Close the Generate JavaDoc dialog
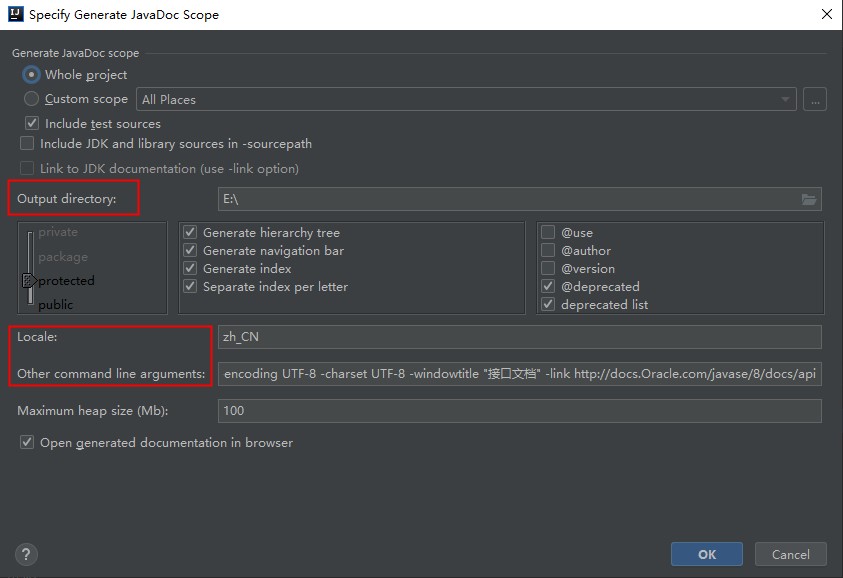843x578 pixels. point(826,15)
